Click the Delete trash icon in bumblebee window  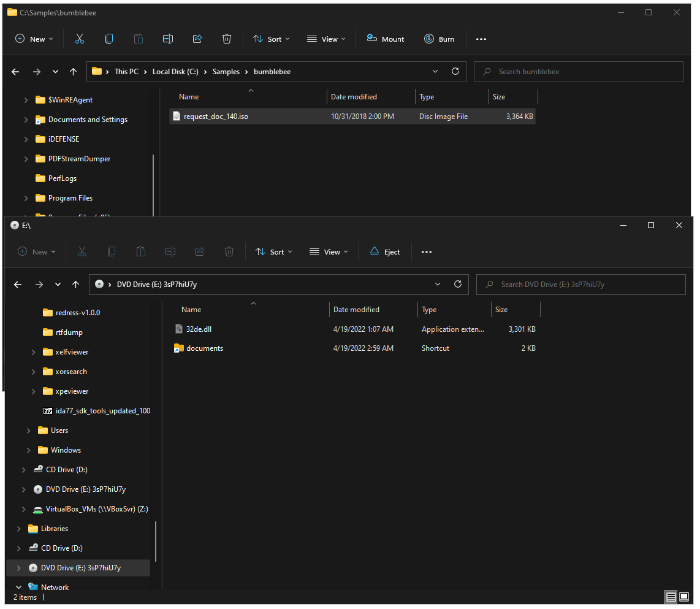[227, 39]
